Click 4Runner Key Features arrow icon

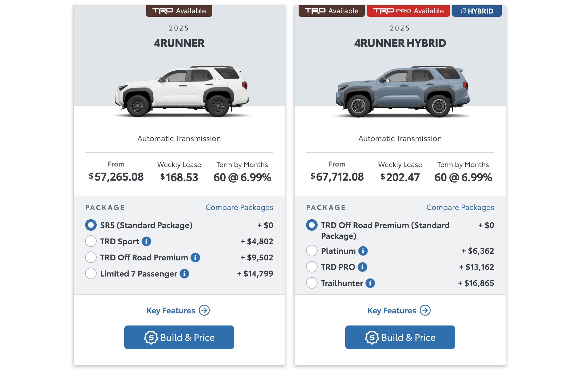point(205,310)
